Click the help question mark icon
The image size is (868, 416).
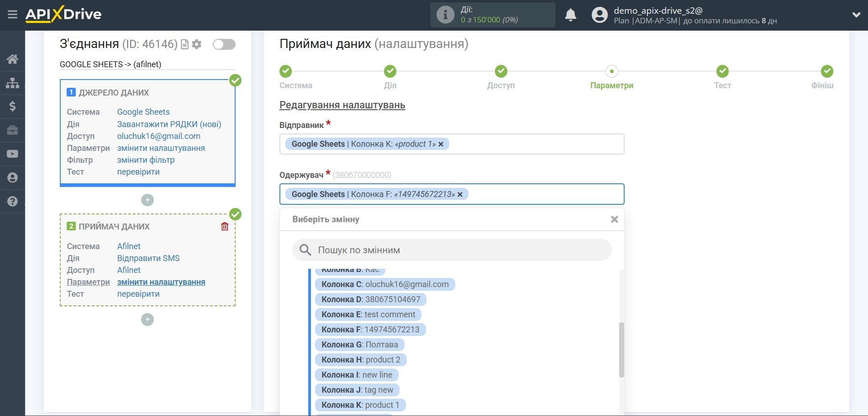12,202
